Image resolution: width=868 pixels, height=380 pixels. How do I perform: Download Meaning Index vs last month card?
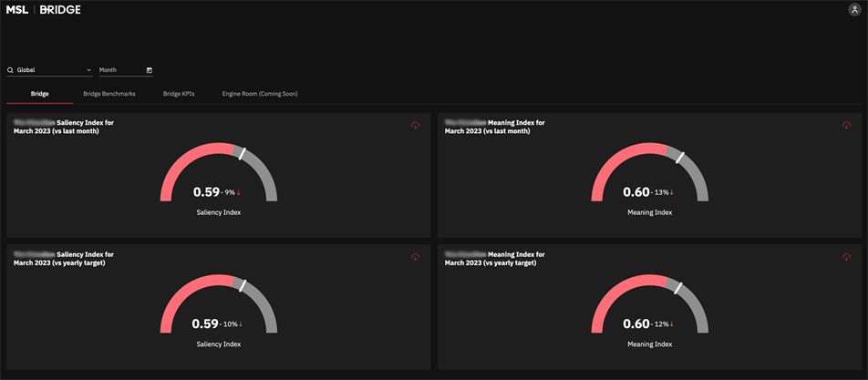point(846,126)
